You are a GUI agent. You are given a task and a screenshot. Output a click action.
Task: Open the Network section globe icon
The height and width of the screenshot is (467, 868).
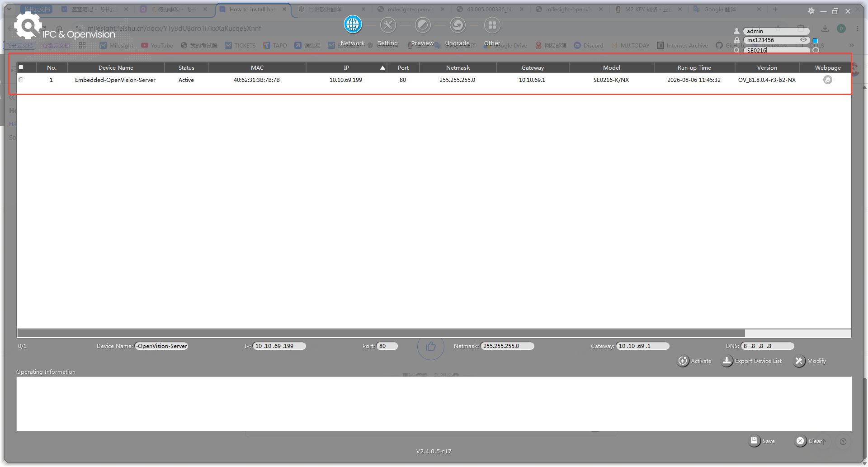click(x=353, y=25)
